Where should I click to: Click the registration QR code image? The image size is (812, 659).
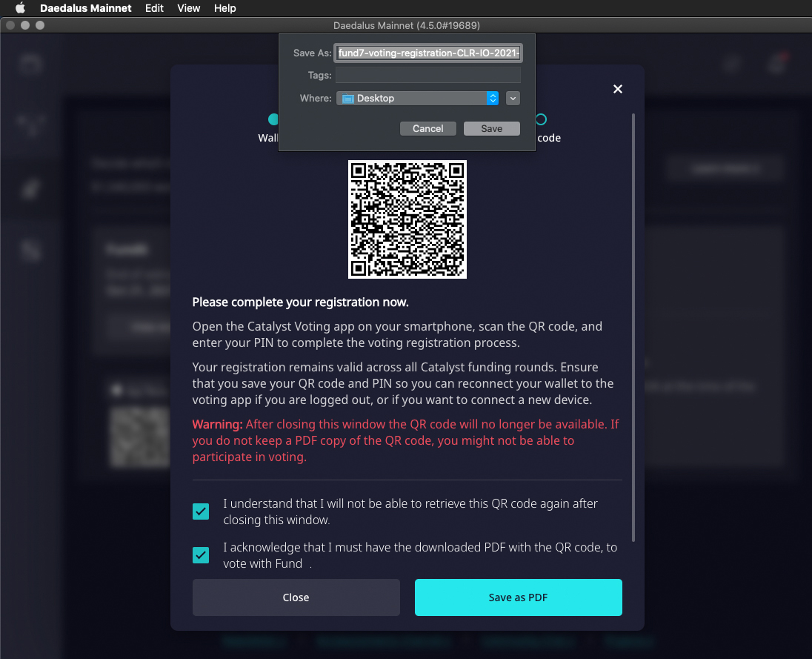pos(407,219)
